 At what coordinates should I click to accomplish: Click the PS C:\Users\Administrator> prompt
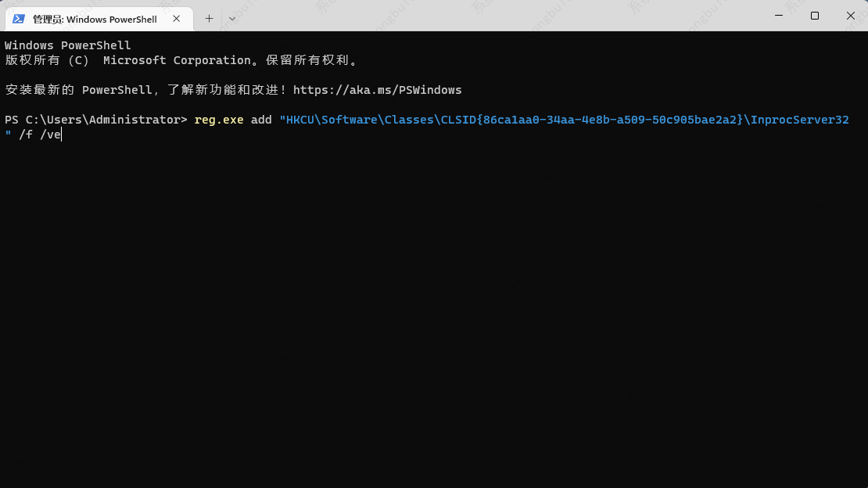(x=95, y=120)
